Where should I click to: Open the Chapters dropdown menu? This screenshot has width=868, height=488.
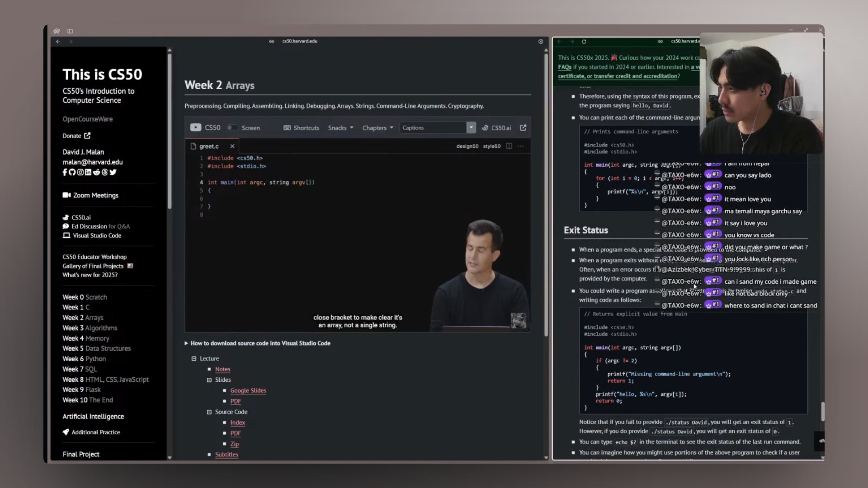(x=377, y=128)
